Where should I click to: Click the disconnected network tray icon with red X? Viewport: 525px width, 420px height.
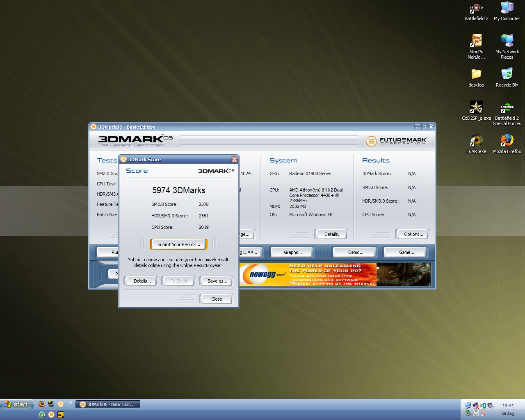pos(476,406)
